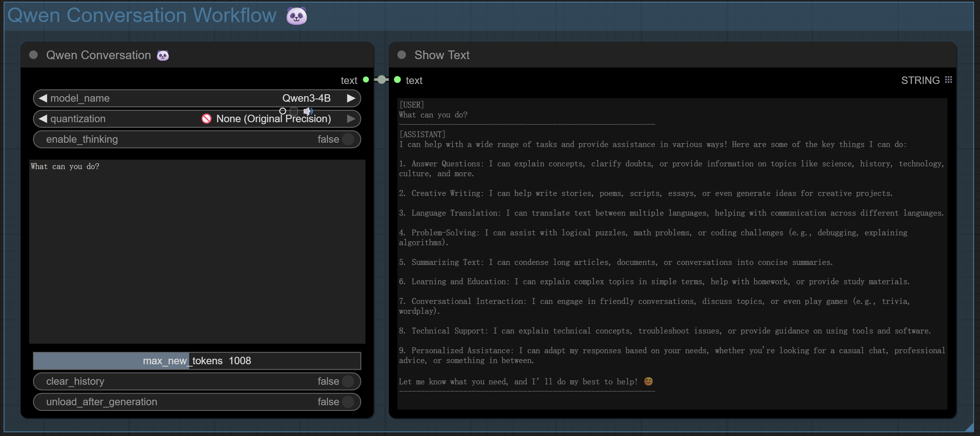The height and width of the screenshot is (436, 980).
Task: Click the [USER] tag in the output text
Action: [x=412, y=105]
